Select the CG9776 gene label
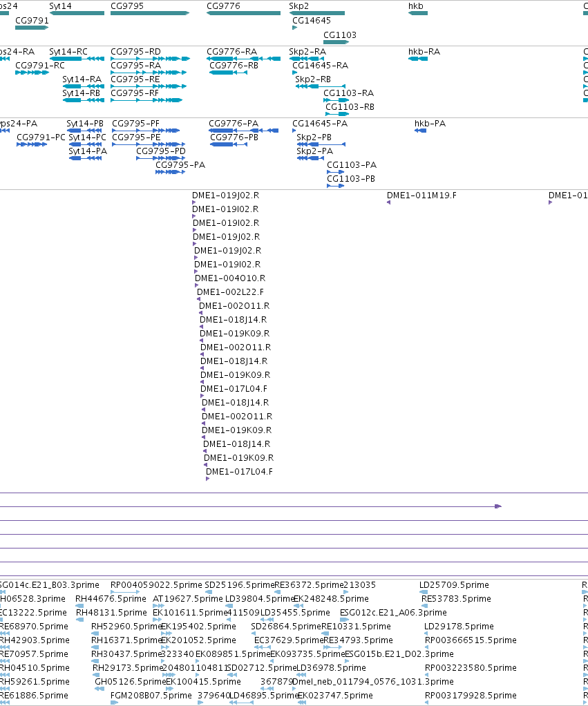This screenshot has height=706, width=588. click(223, 6)
